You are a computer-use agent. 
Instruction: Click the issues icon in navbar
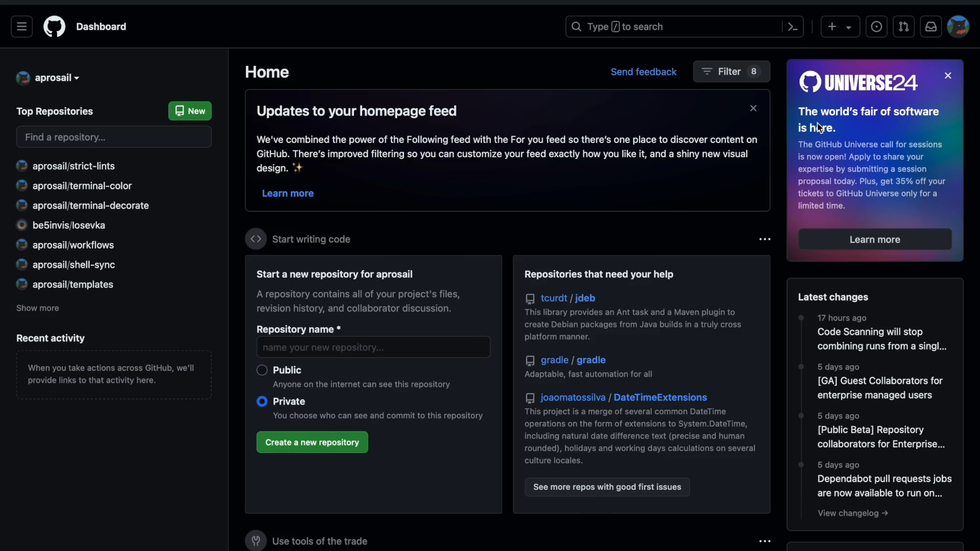click(x=876, y=26)
